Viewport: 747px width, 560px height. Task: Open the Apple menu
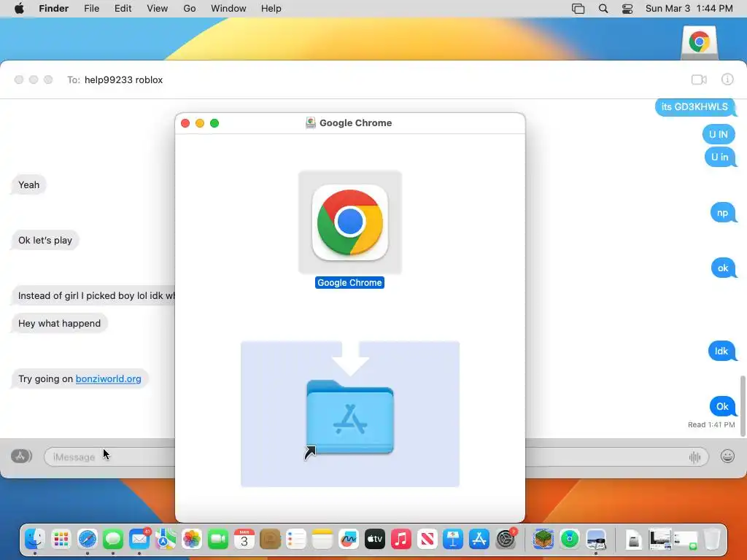19,9
